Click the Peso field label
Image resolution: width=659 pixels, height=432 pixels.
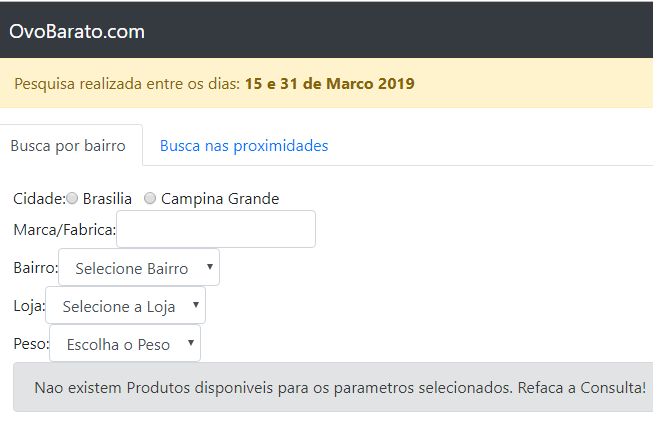(31, 344)
